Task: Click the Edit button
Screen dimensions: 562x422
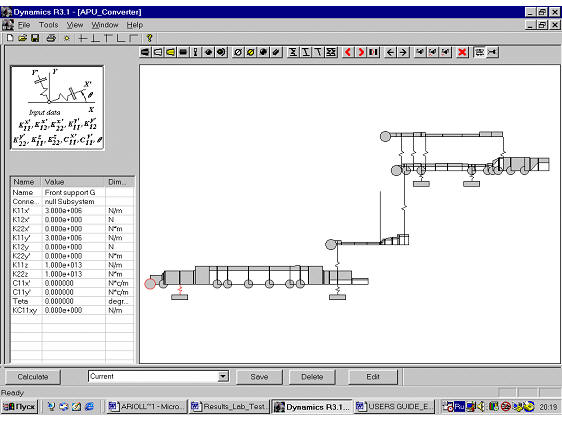Action: 373,377
